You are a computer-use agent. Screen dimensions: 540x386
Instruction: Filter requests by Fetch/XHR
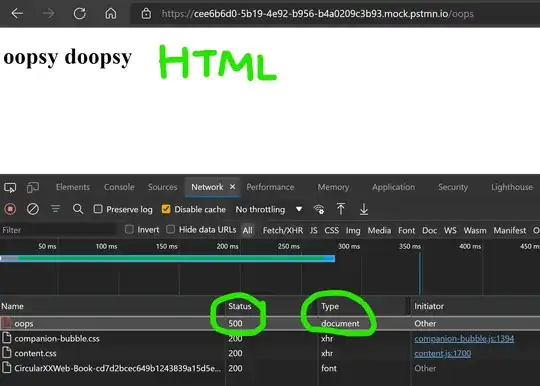pos(283,230)
